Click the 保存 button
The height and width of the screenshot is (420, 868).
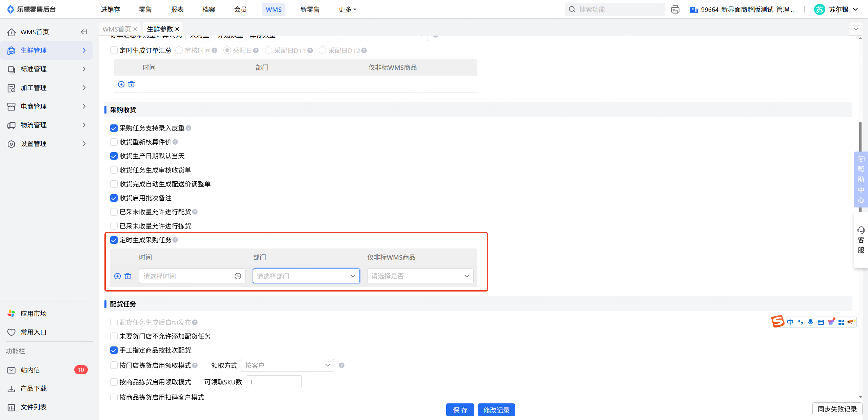click(x=460, y=410)
